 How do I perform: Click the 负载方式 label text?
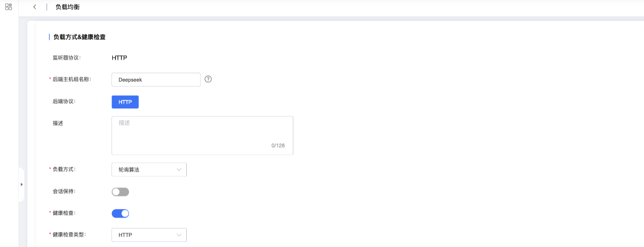pyautogui.click(x=64, y=169)
